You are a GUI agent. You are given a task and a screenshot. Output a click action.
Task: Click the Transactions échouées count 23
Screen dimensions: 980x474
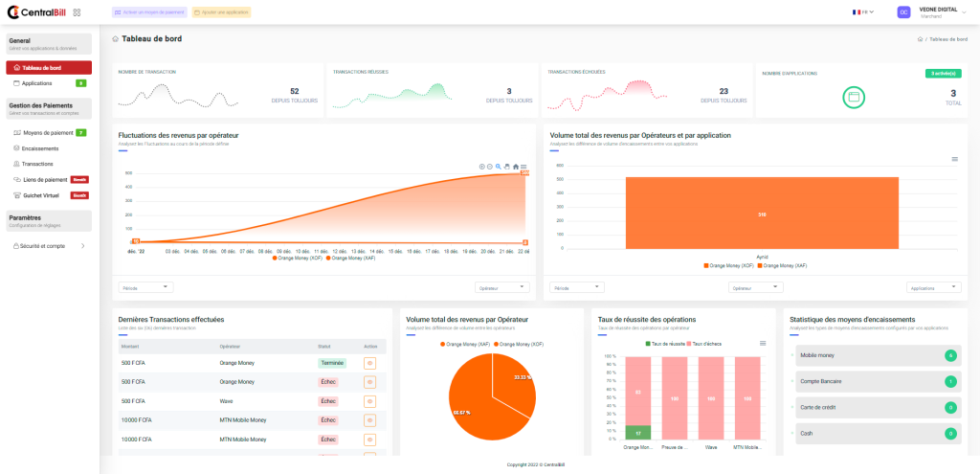point(724,91)
